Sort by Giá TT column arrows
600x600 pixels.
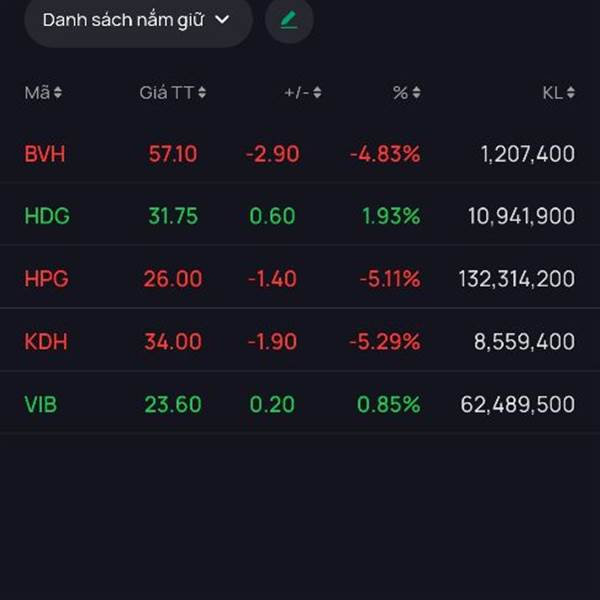pos(202,93)
